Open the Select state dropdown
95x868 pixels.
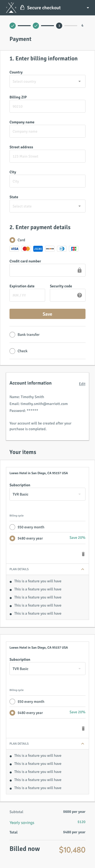47,206
